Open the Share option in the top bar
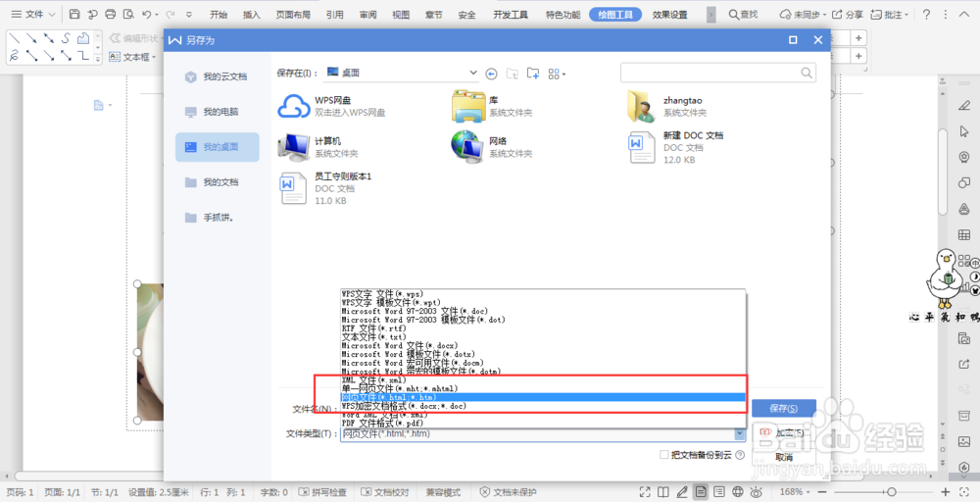980x502 pixels. pyautogui.click(x=849, y=15)
